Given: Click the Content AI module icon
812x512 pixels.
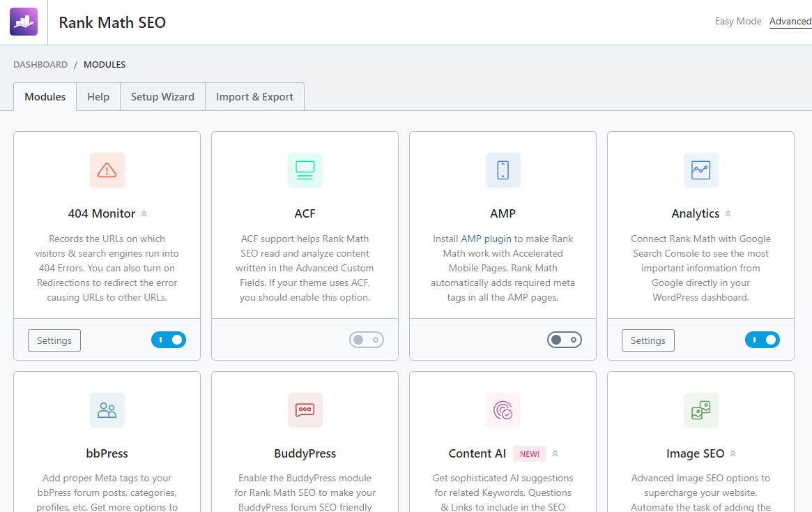Looking at the screenshot, I should click(x=503, y=410).
